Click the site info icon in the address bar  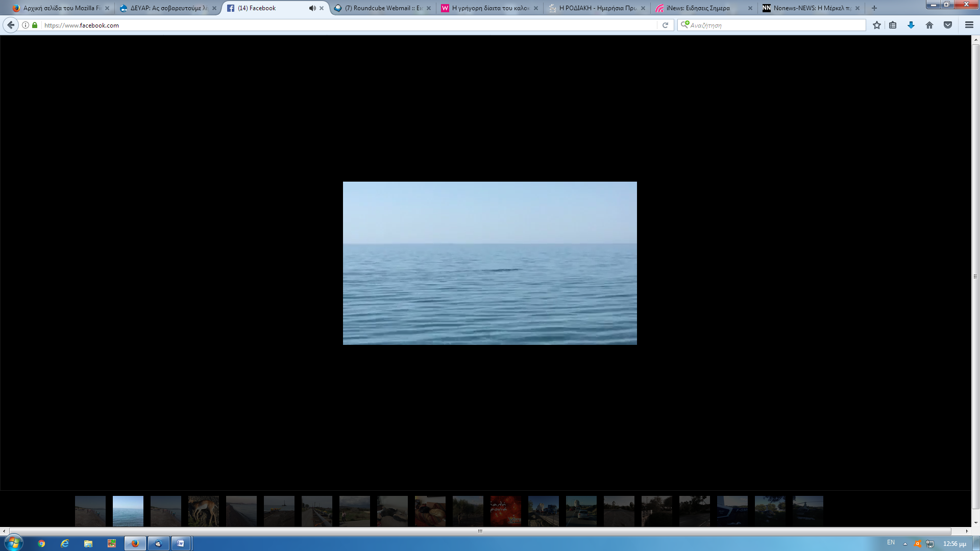26,25
